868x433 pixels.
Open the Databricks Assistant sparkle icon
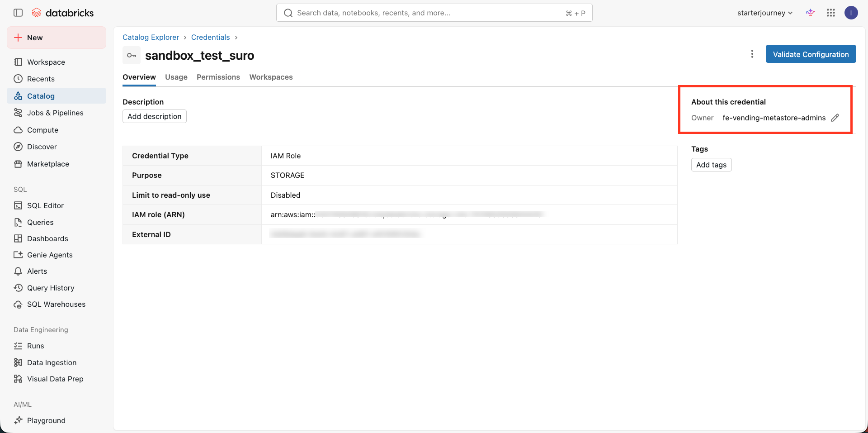coord(811,13)
